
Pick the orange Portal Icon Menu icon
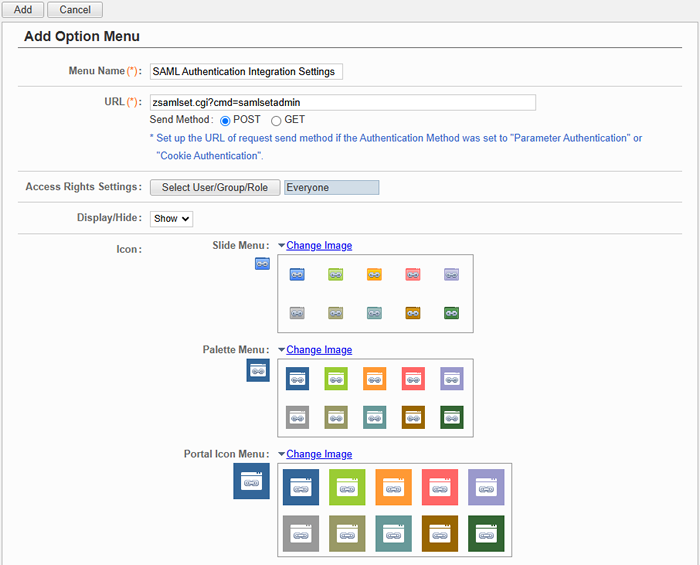pyautogui.click(x=394, y=487)
